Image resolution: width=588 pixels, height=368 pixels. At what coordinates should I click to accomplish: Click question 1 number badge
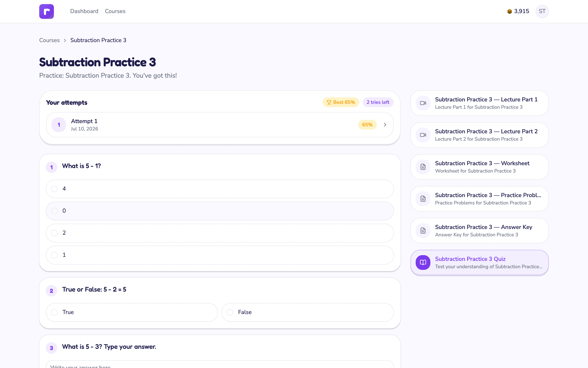point(51,167)
